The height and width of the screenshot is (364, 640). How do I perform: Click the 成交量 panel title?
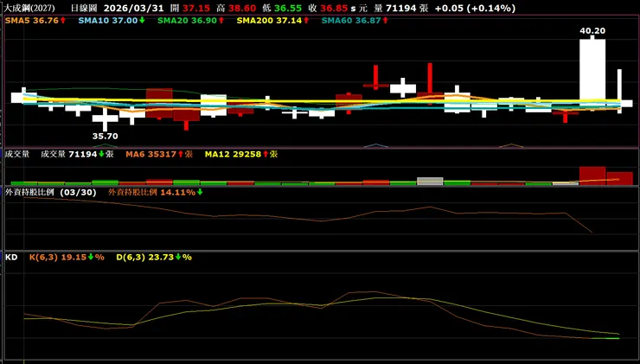point(16,154)
